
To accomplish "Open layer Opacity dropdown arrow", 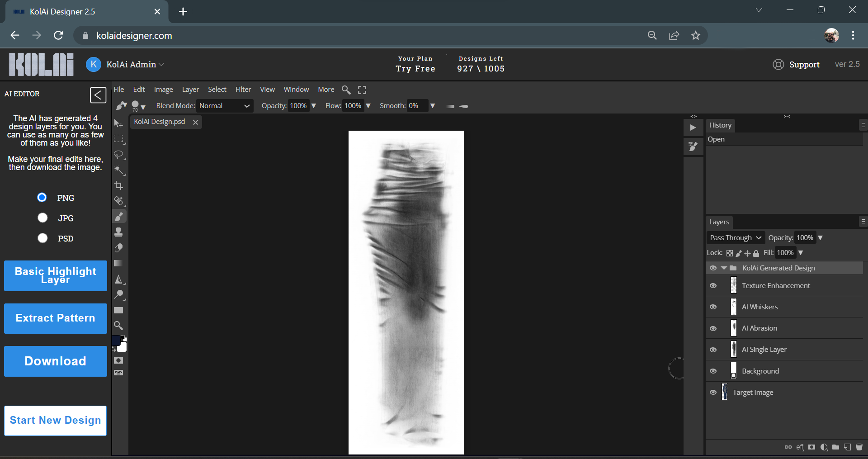I will 820,238.
